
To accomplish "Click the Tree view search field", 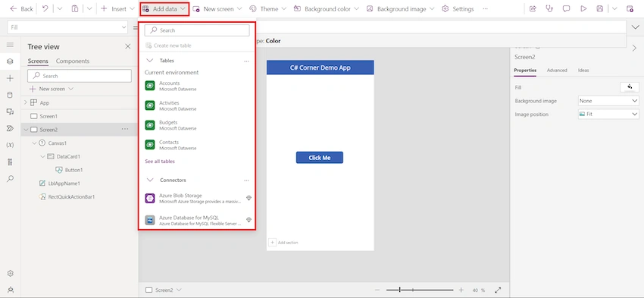I will click(80, 76).
